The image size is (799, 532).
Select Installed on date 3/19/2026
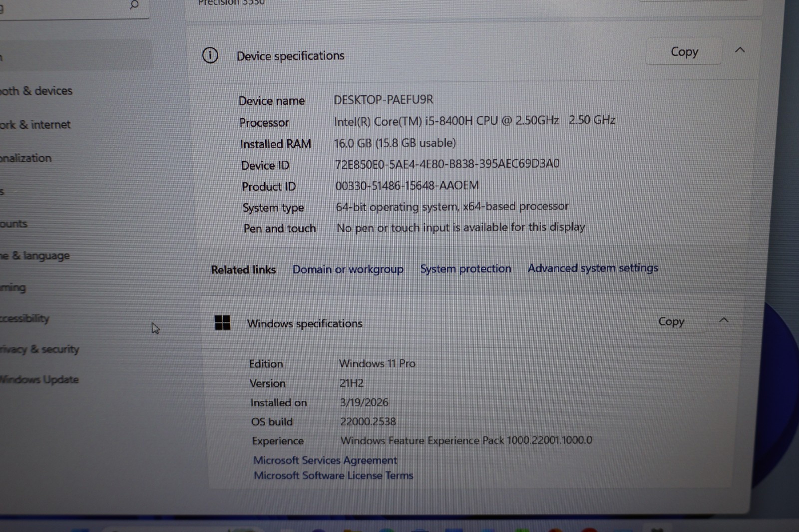(x=364, y=402)
